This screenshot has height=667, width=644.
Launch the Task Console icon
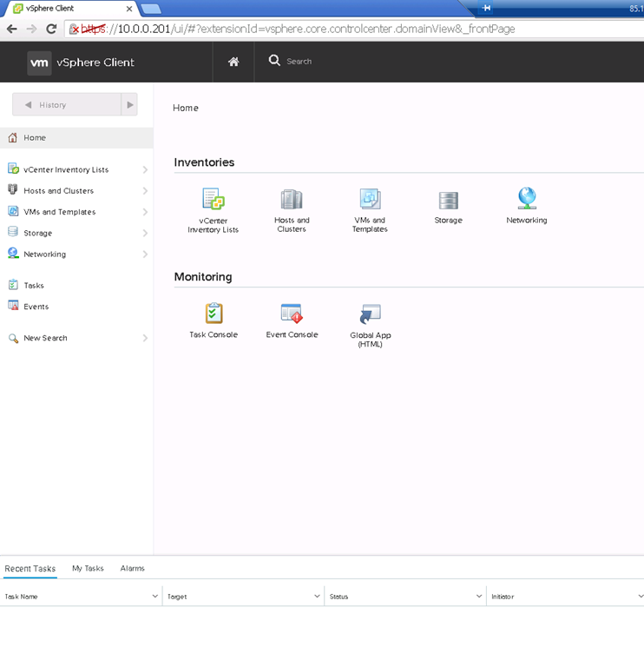click(214, 313)
